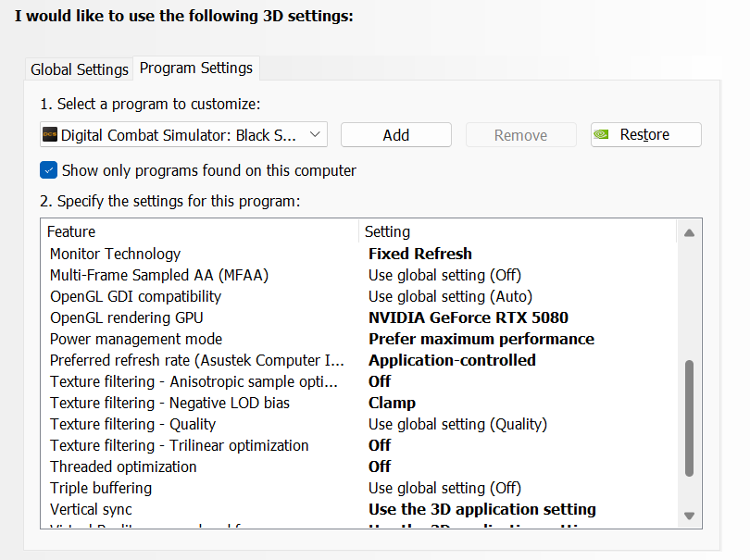750x560 pixels.
Task: Click the Remove button
Action: click(521, 135)
